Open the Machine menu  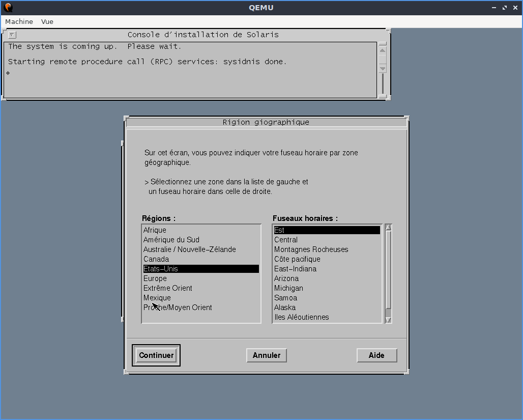(x=19, y=22)
